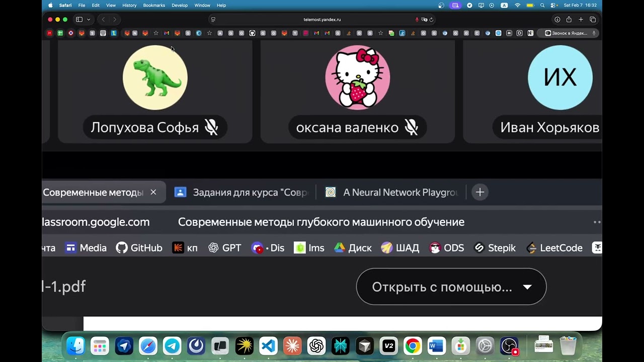
Task: Open the Trash in the Dock
Action: (x=568, y=346)
